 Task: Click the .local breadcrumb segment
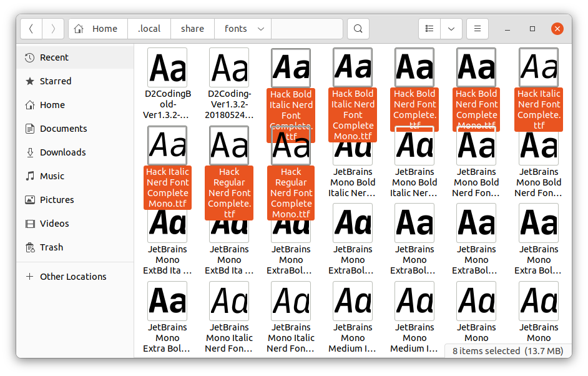click(149, 29)
